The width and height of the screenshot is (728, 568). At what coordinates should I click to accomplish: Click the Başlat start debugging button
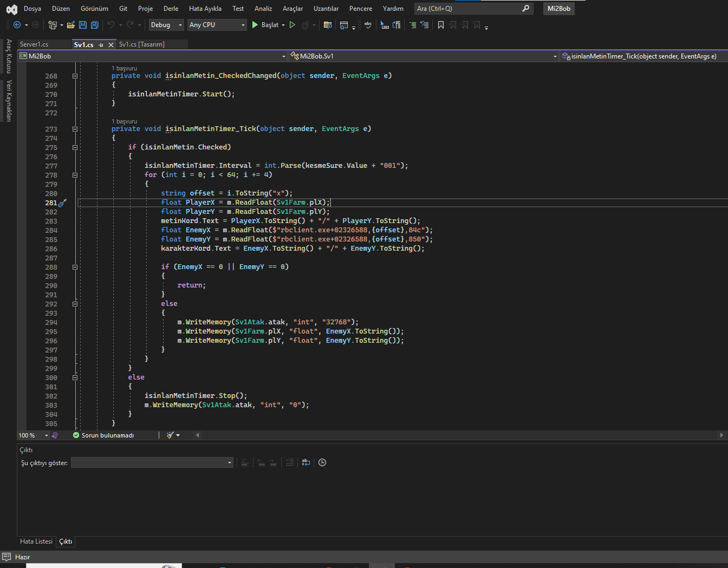(265, 25)
